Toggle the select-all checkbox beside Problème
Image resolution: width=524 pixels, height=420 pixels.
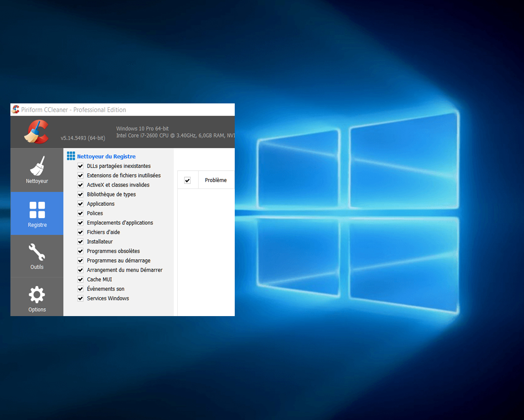click(188, 180)
